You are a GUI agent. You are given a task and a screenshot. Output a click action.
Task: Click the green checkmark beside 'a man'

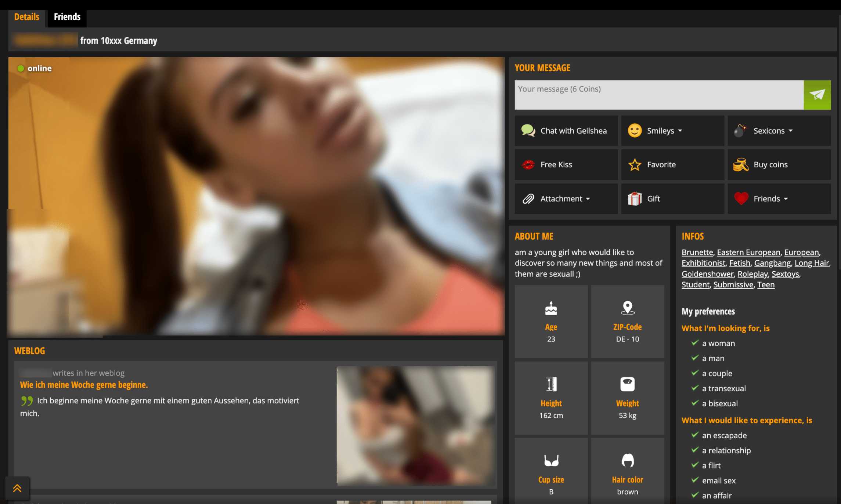[x=694, y=358]
